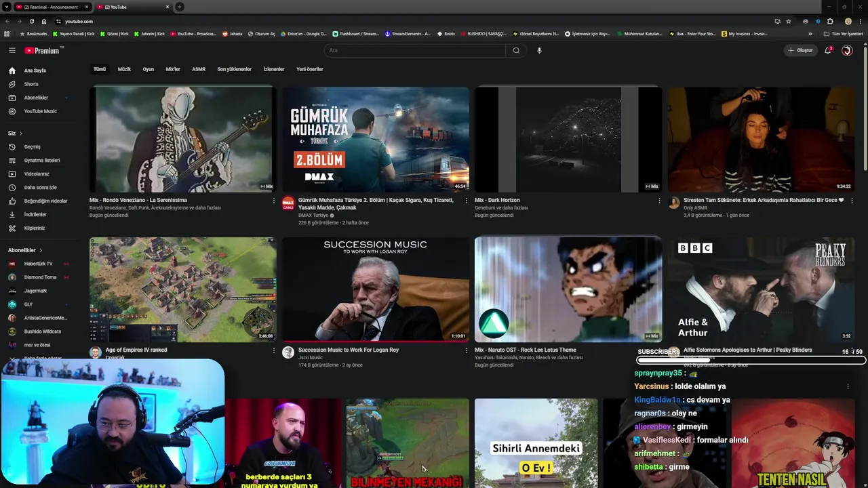The width and height of the screenshot is (868, 488).
Task: Click the Only ASMR channel avatar
Action: 673,203
